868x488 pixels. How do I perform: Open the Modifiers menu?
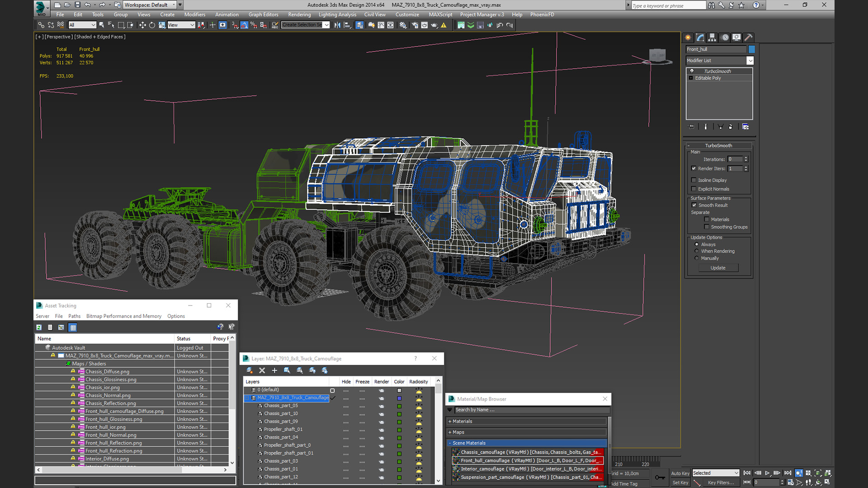pos(195,14)
